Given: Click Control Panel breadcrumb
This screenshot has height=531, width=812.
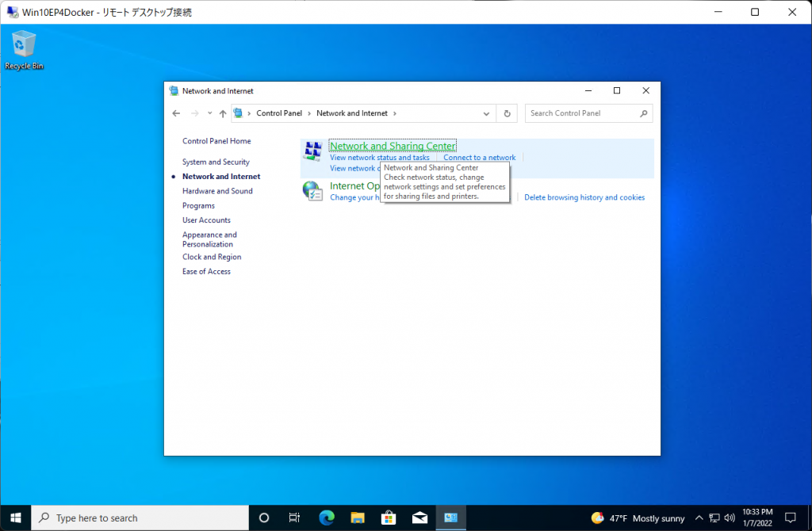Looking at the screenshot, I should click(x=279, y=113).
